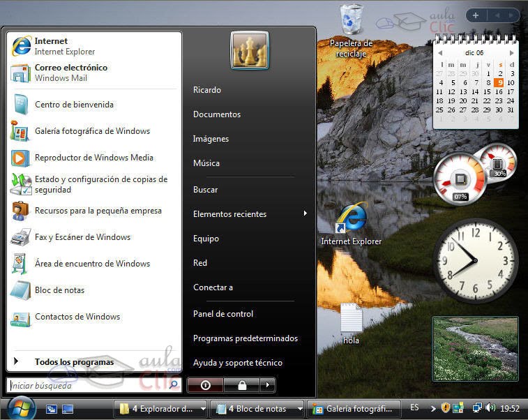Click the lock computer button

coord(242,385)
